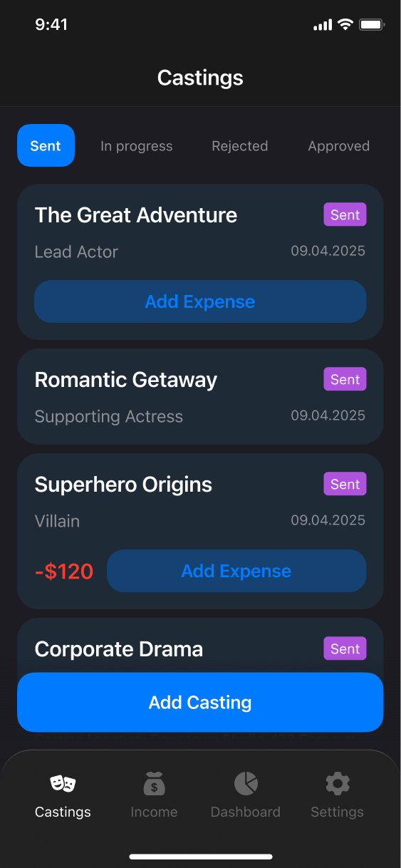Tap the cellular signal bars icon
The height and width of the screenshot is (868, 401).
(323, 26)
